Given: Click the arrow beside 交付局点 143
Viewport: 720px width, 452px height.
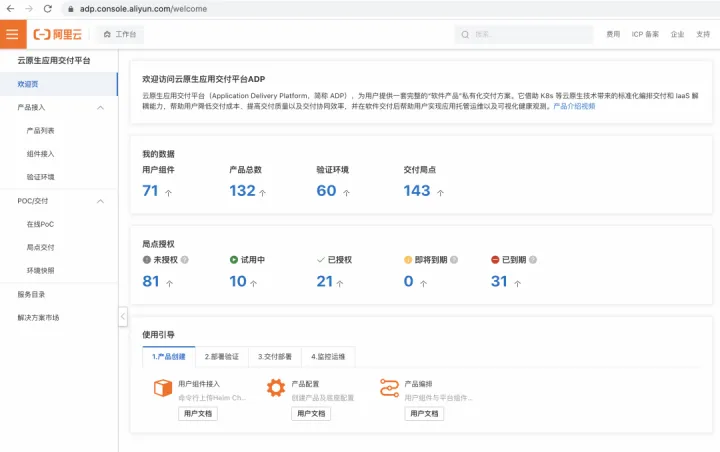Looking at the screenshot, I should (440, 193).
